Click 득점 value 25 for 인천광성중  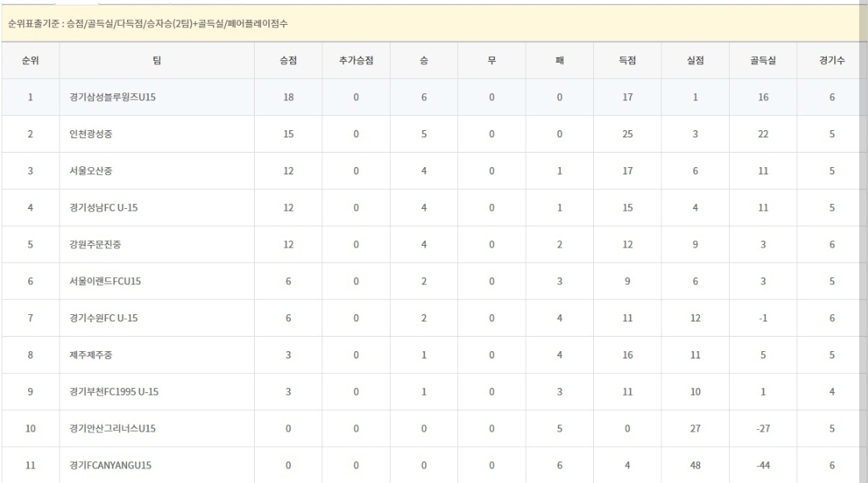point(627,134)
